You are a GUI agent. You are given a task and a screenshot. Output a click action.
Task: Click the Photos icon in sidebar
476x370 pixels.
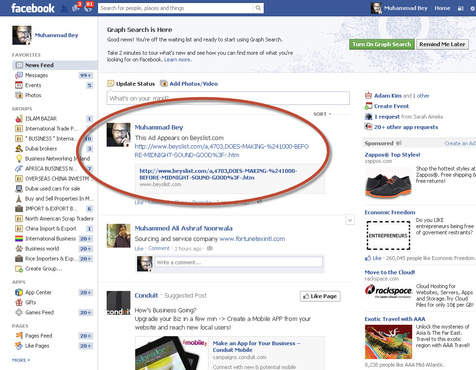tap(19, 95)
